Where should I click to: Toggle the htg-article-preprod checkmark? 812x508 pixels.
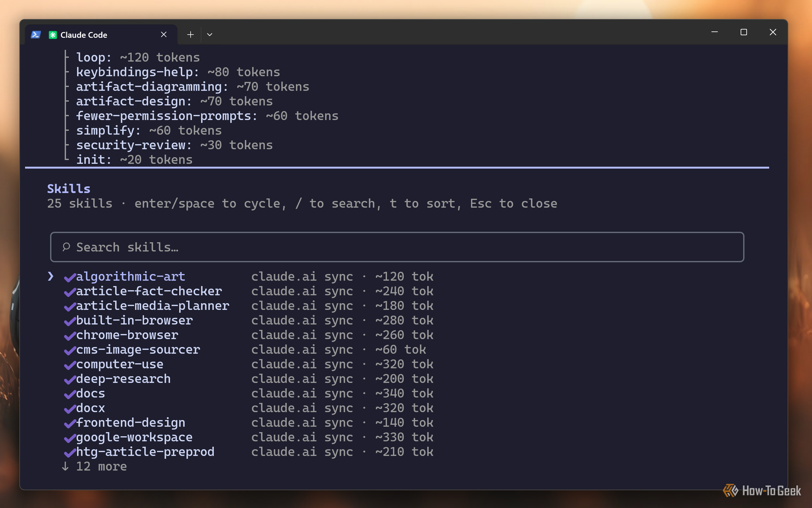(x=70, y=452)
